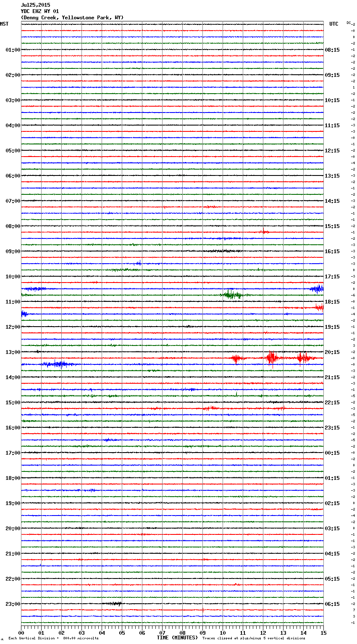The height and width of the screenshot is (644, 357).
Task: Click the 19:00 MST row label
Action: (13, 503)
